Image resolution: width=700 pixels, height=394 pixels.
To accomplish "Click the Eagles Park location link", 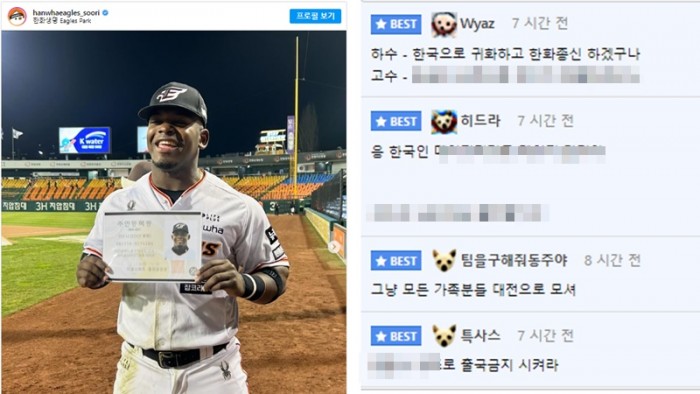I will click(x=62, y=21).
